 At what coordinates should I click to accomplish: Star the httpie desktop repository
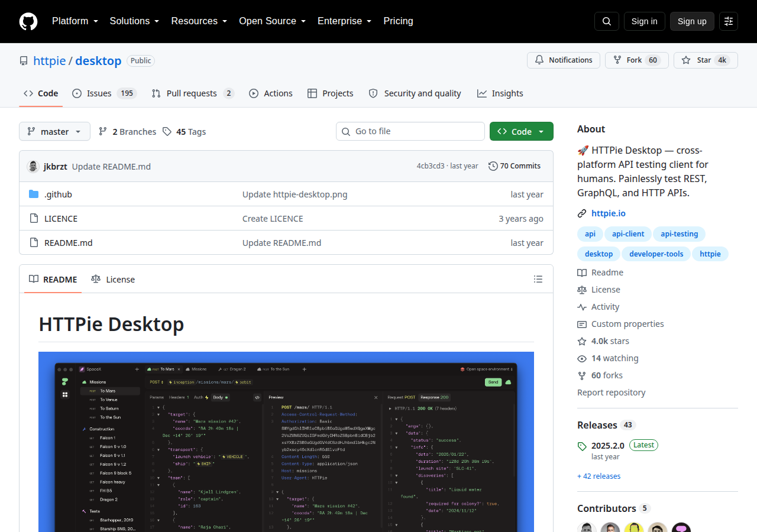coord(706,60)
